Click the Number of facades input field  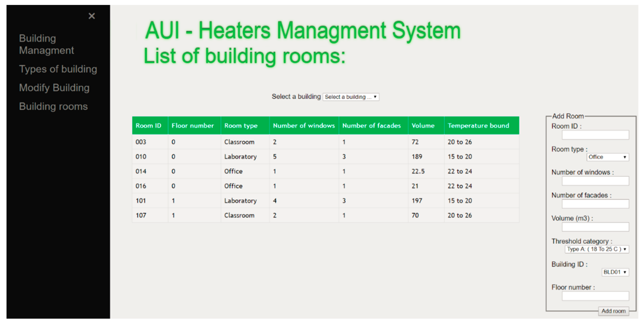pyautogui.click(x=595, y=204)
